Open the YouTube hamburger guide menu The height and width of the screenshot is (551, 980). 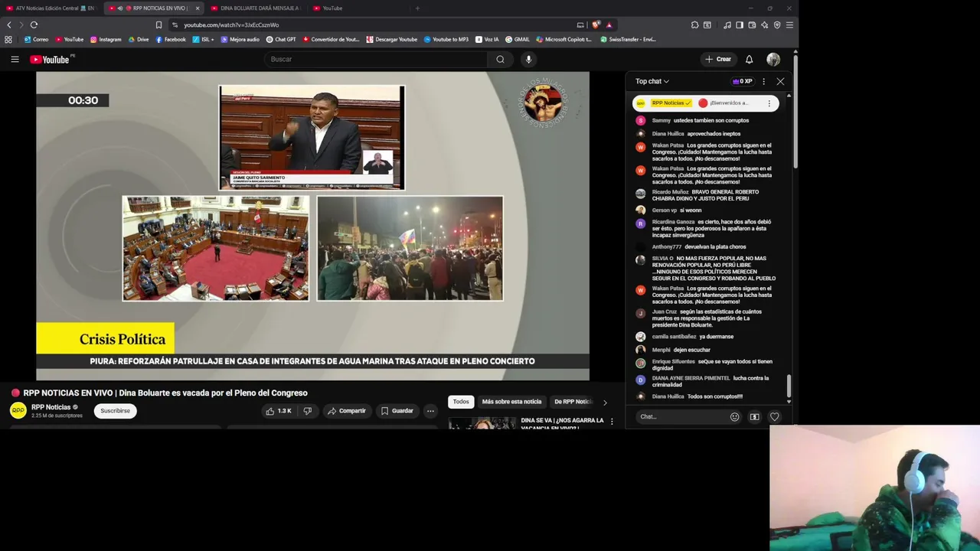click(15, 59)
